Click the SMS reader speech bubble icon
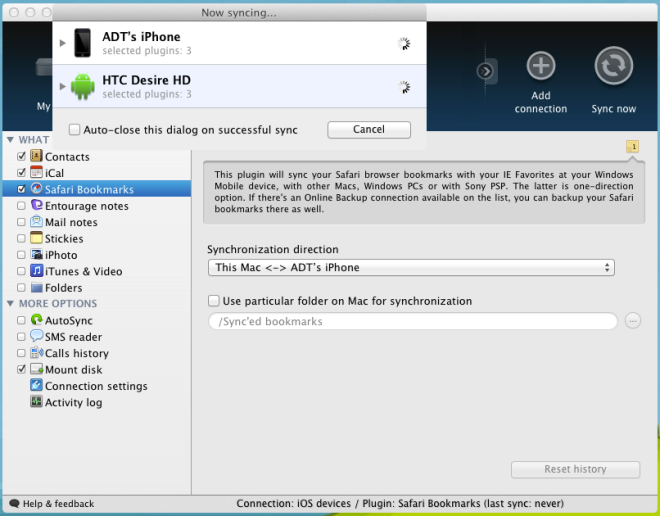This screenshot has height=516, width=660. click(36, 336)
